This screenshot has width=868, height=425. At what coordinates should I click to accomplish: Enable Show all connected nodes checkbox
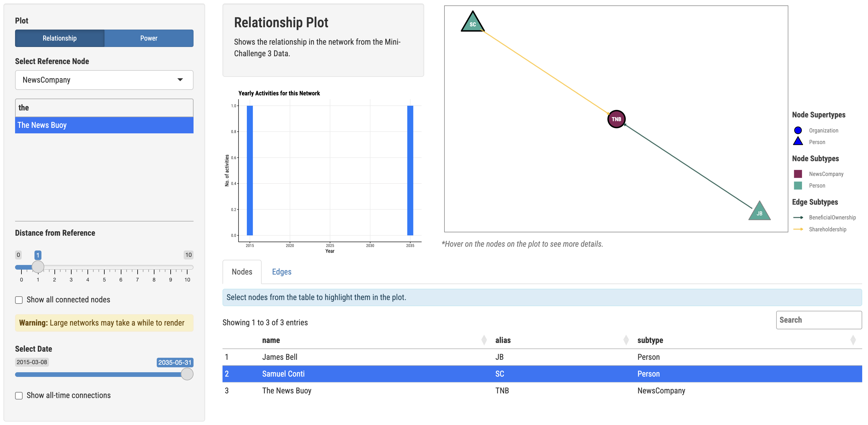(19, 300)
